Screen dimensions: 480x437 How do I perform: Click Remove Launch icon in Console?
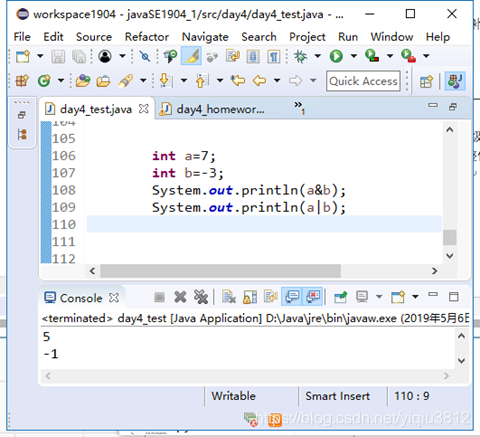pyautogui.click(x=180, y=297)
